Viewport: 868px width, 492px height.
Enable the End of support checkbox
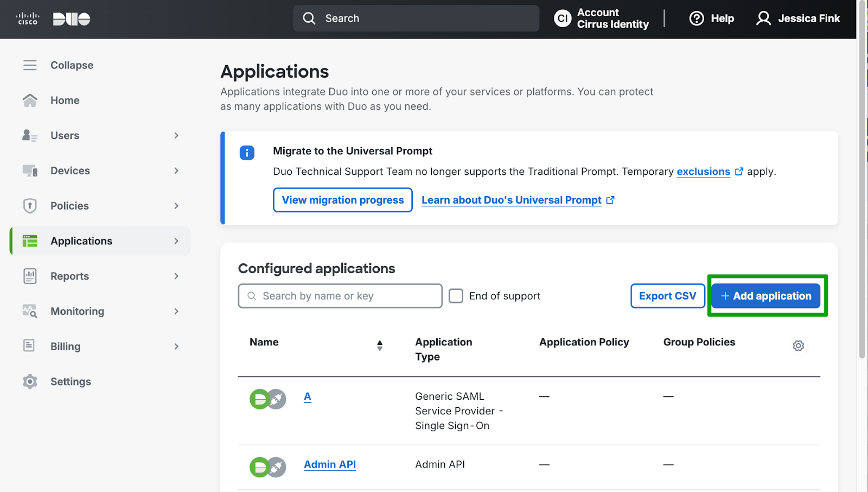[x=456, y=296]
